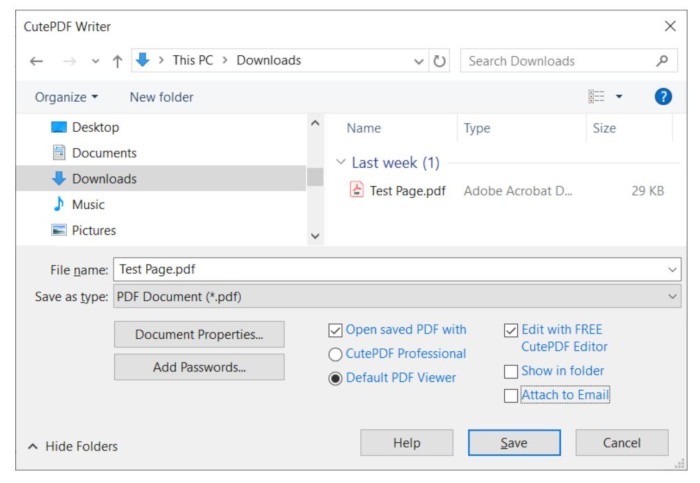
Task: Uncheck Edit with FREE CutePDF Editor
Action: pos(511,330)
